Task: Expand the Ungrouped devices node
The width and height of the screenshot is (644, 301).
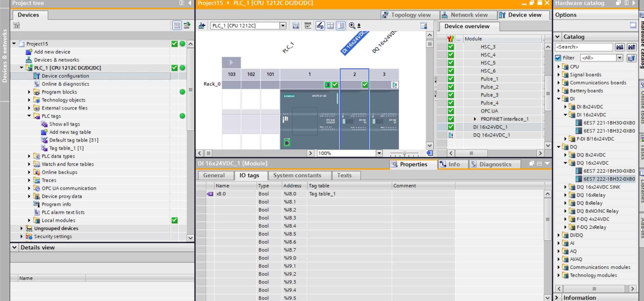Action: pos(22,228)
